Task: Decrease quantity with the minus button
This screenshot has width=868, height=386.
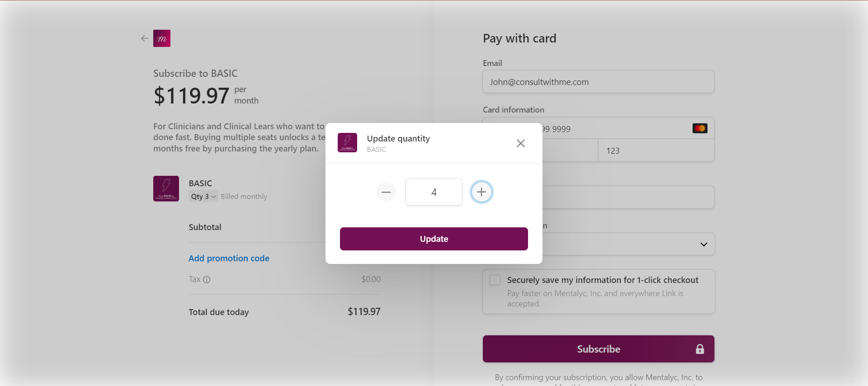Action: pyautogui.click(x=386, y=192)
